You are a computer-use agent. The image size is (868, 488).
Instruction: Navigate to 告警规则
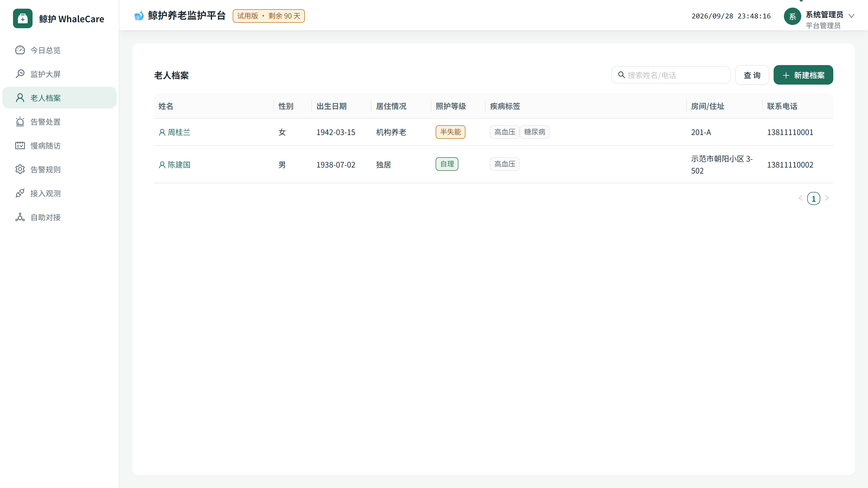pos(59,169)
